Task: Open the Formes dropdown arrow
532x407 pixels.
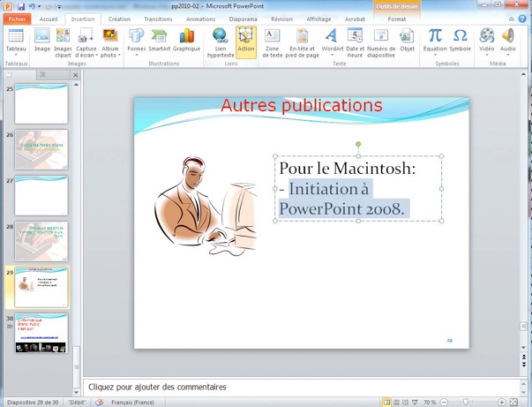Action: pos(137,55)
